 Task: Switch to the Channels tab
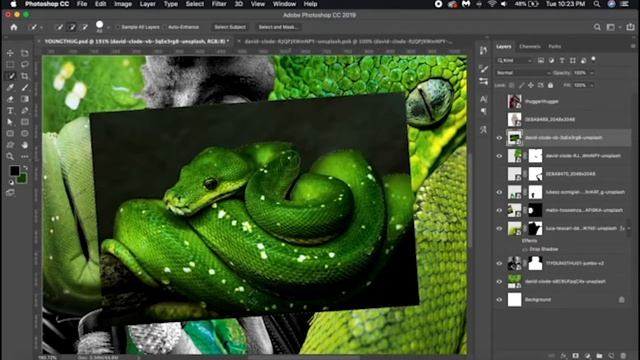[530, 47]
